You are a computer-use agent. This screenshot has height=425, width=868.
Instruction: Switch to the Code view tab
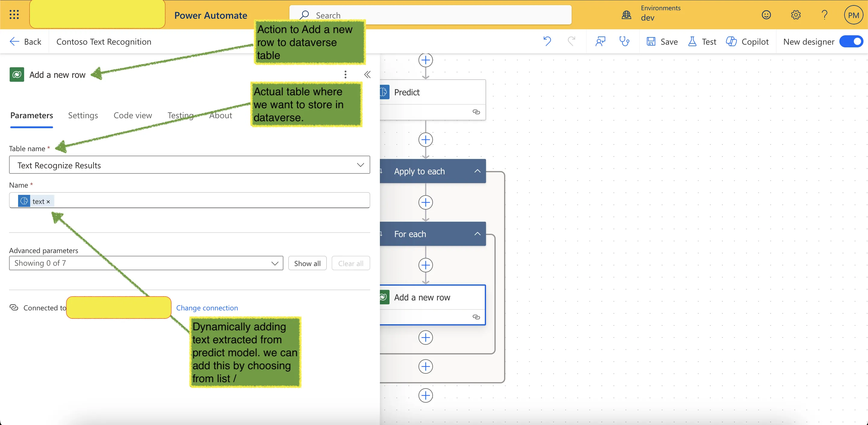pos(133,115)
